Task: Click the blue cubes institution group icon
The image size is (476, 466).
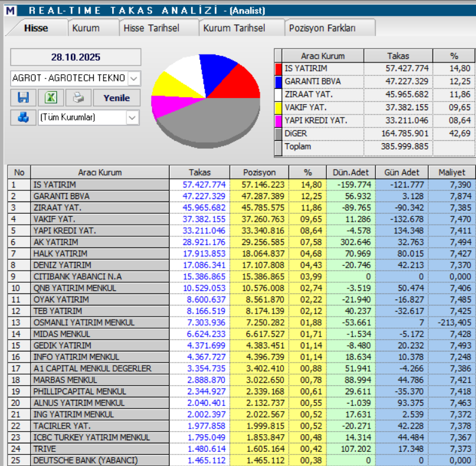Action: point(23,117)
